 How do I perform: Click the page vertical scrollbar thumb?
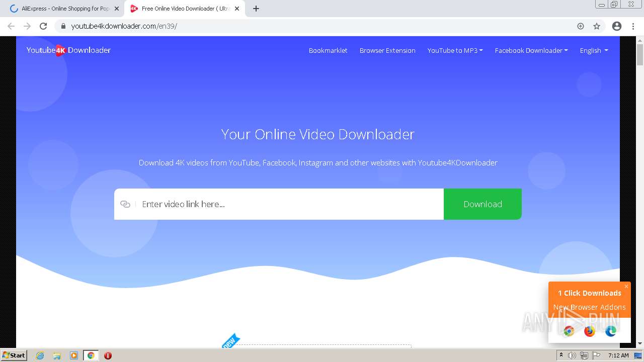pyautogui.click(x=640, y=55)
